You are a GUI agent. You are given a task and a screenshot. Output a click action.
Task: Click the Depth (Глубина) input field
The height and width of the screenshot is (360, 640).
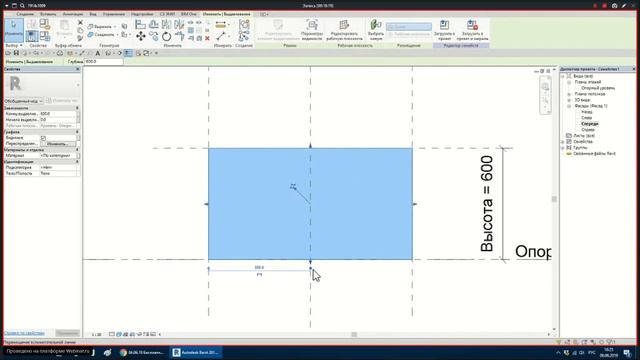click(x=104, y=62)
